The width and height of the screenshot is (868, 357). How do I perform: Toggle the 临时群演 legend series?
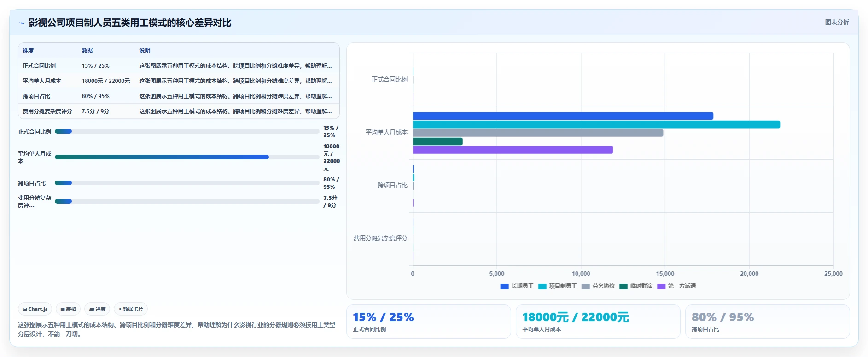(635, 286)
